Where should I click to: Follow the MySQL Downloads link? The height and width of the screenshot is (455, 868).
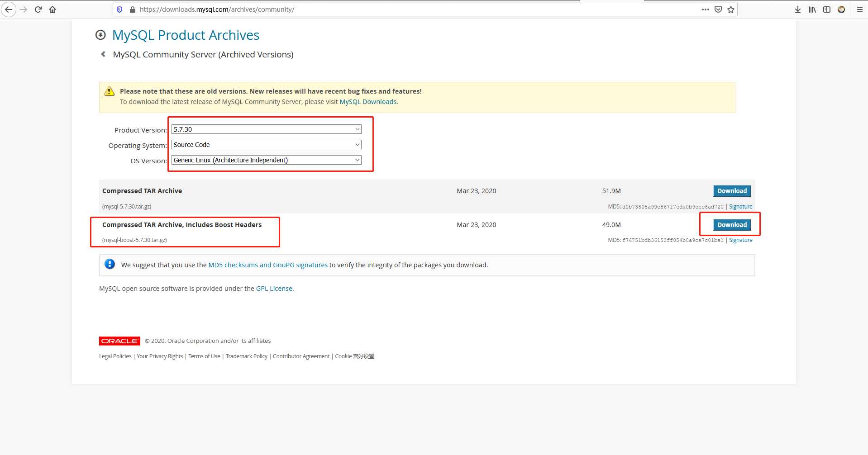point(368,102)
